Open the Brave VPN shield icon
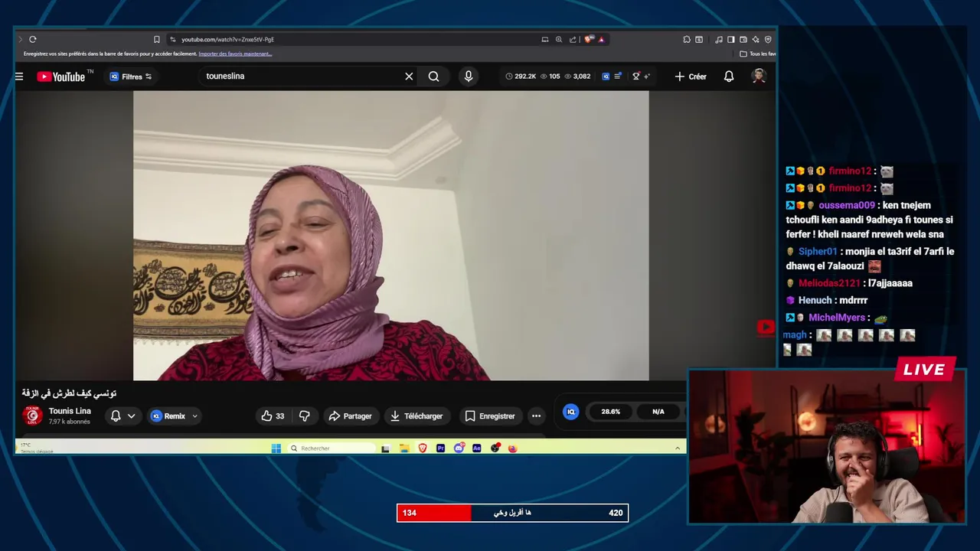The width and height of the screenshot is (980, 551). [768, 39]
